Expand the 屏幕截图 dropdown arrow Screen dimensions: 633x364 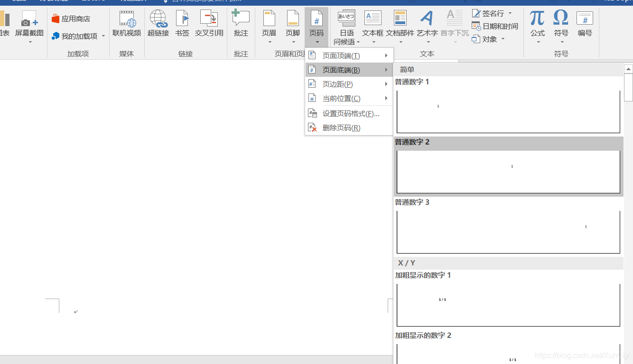[x=30, y=42]
